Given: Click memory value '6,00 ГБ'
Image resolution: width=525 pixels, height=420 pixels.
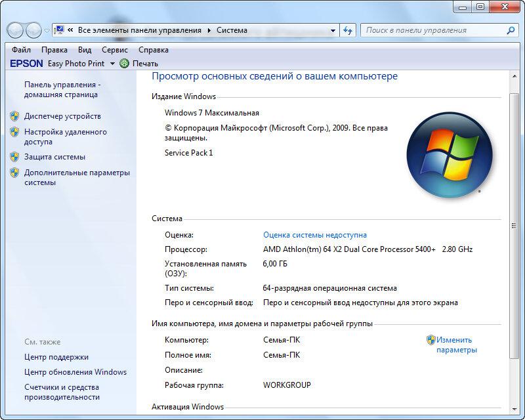Looking at the screenshot, I should [275, 264].
